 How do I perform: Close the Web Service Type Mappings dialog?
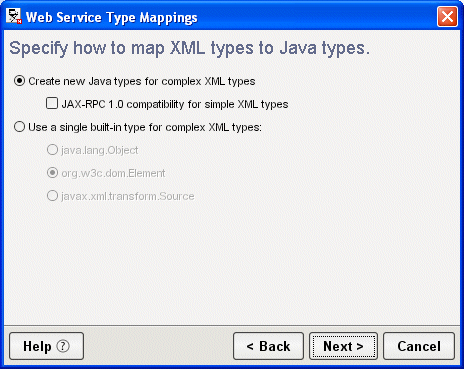[447, 17]
